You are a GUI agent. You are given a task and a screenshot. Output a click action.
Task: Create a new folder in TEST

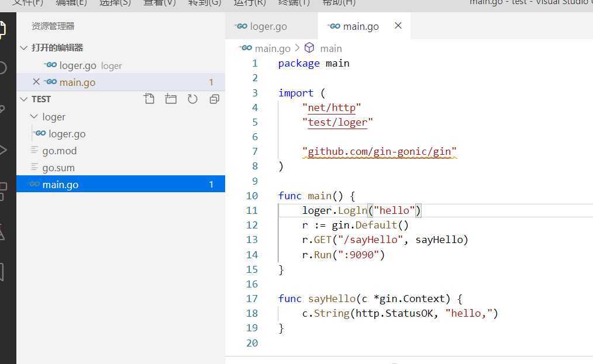(171, 99)
